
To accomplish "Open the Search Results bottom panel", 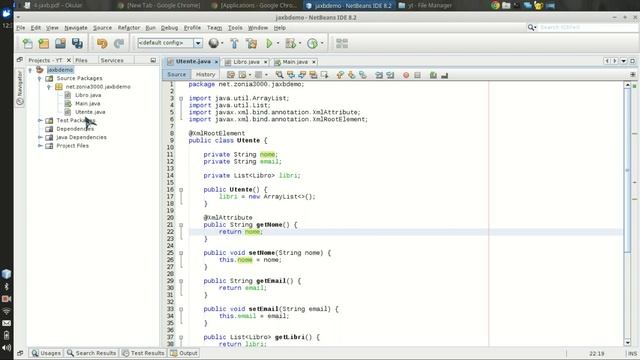I will tap(91, 353).
